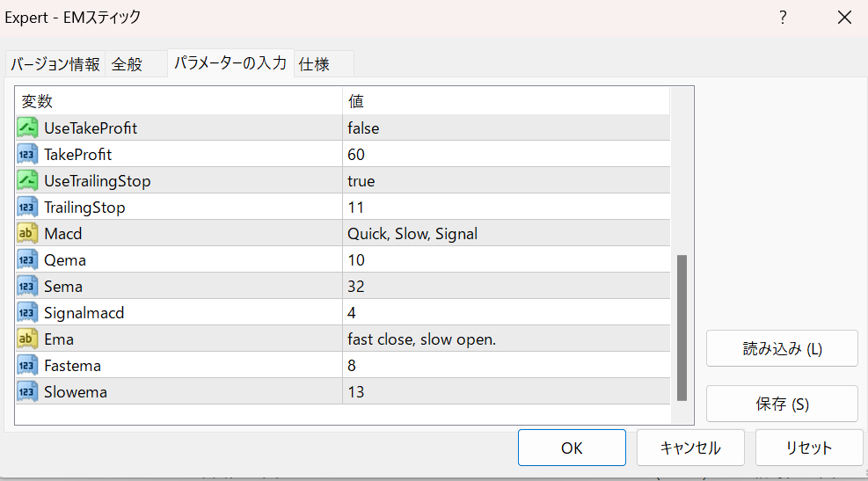Click the numeric icon next to Qema
Screen dimensions: 868x481
pos(27,260)
